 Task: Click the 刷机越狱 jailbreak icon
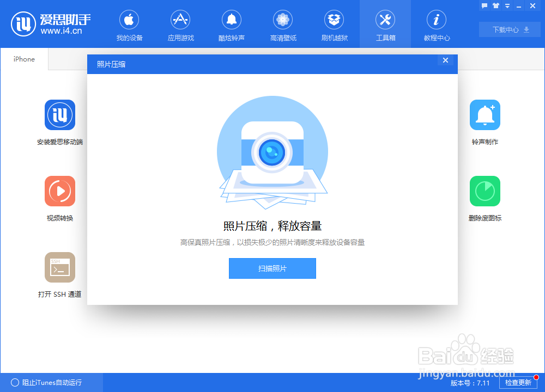point(334,24)
